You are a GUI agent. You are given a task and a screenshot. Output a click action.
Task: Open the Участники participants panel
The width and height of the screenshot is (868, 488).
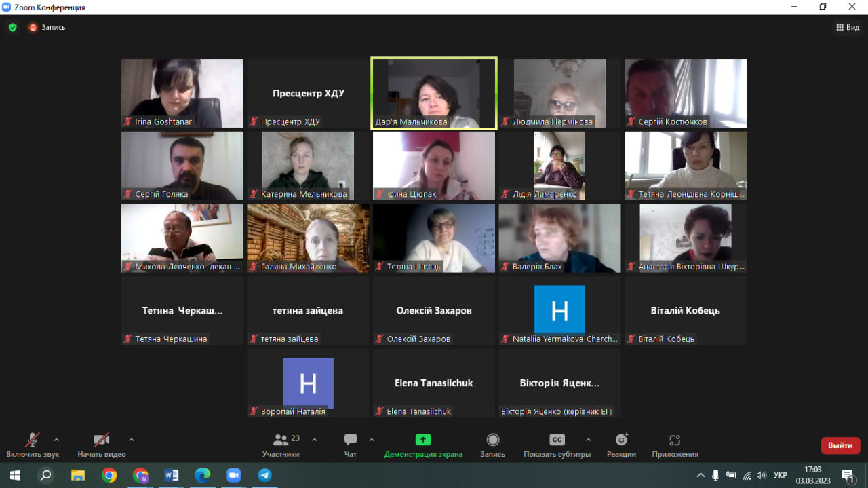coord(281,445)
